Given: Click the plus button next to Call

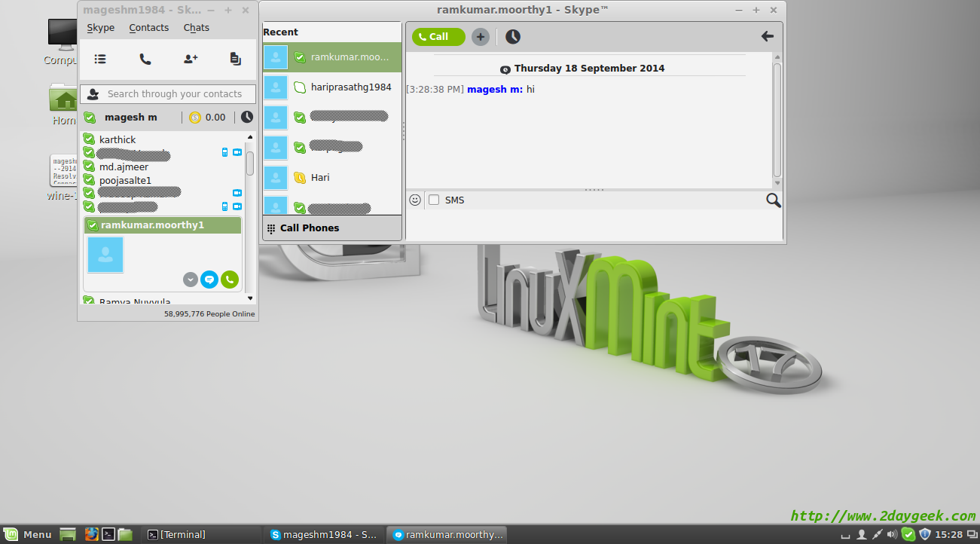Looking at the screenshot, I should click(481, 36).
